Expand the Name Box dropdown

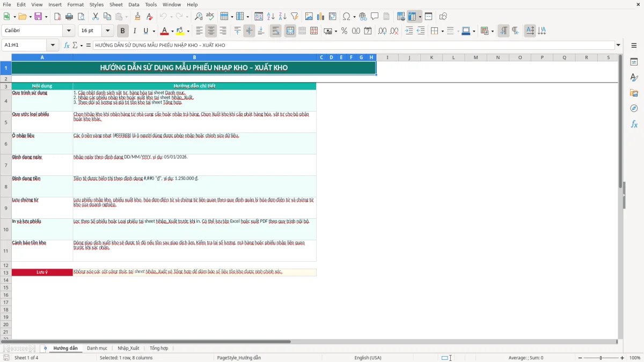(x=53, y=45)
